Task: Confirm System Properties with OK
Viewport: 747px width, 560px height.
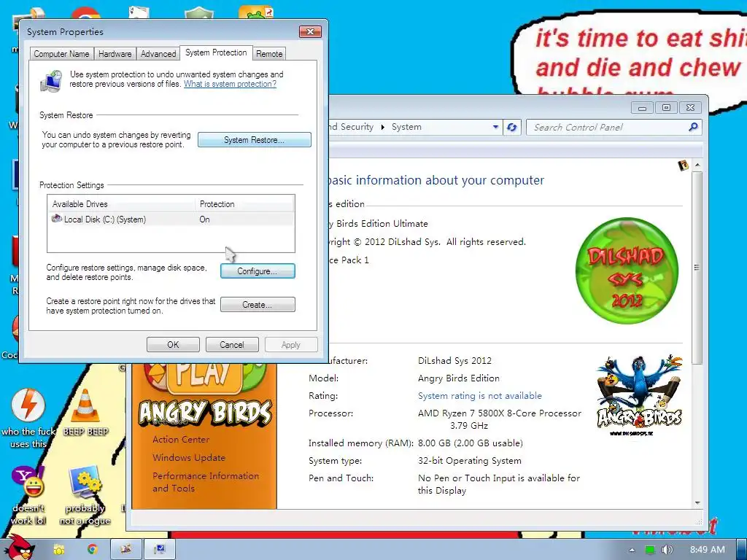Action: click(173, 344)
